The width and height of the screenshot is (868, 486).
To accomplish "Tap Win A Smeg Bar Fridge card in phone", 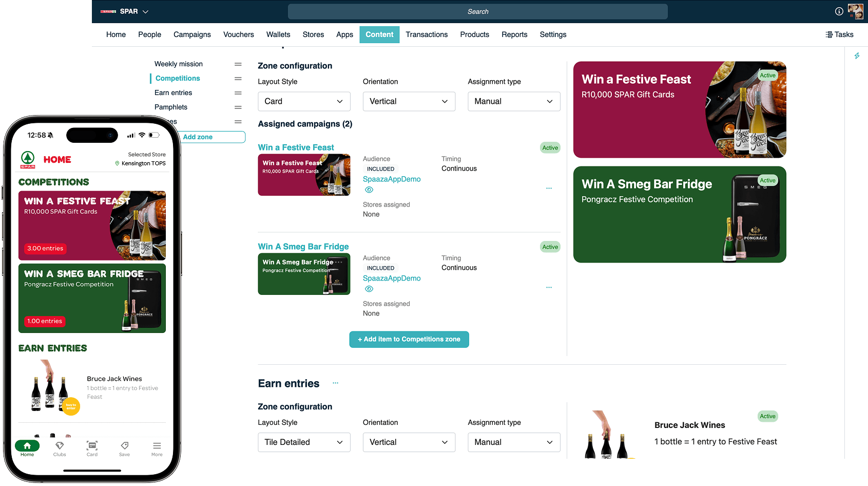I will [92, 298].
